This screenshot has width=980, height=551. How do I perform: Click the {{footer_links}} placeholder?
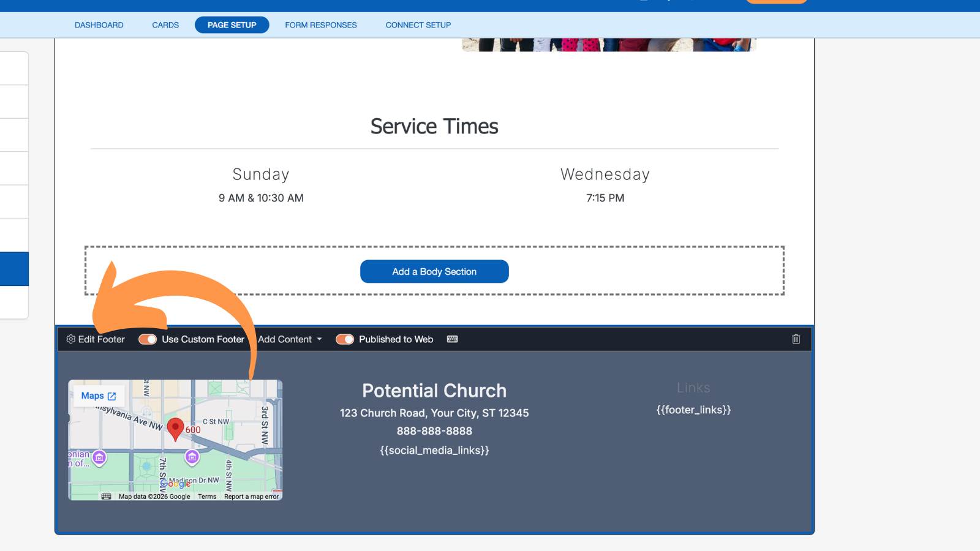[x=693, y=410]
